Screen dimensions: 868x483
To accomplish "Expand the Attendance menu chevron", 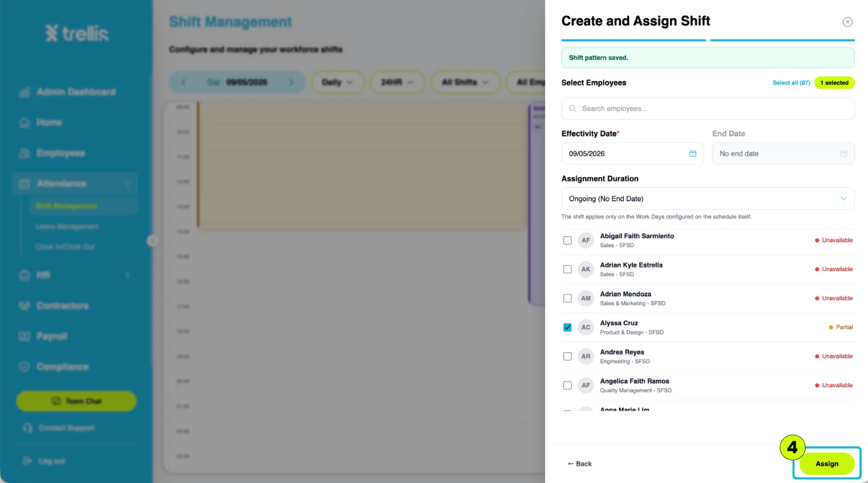I will (127, 184).
